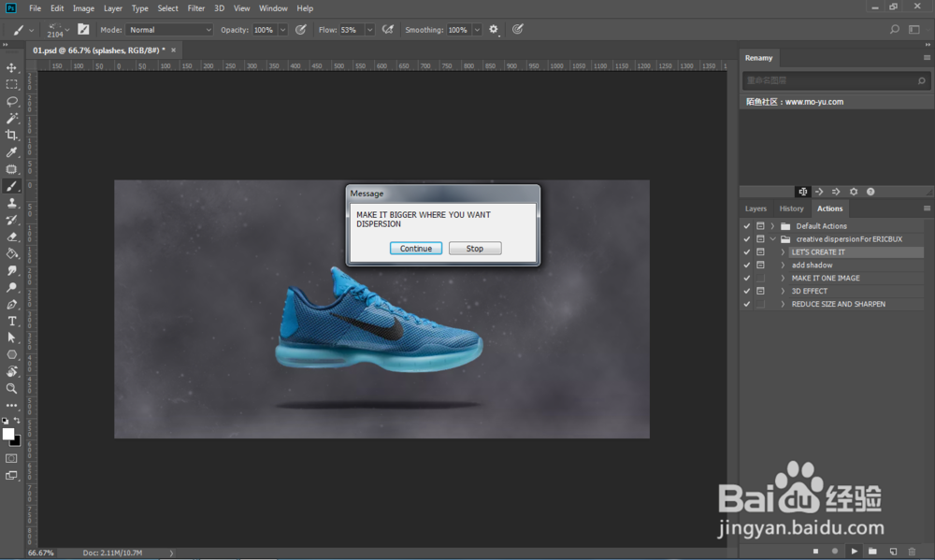The width and height of the screenshot is (935, 560).
Task: Expand the LET'S CREATE IT action
Action: tap(783, 252)
